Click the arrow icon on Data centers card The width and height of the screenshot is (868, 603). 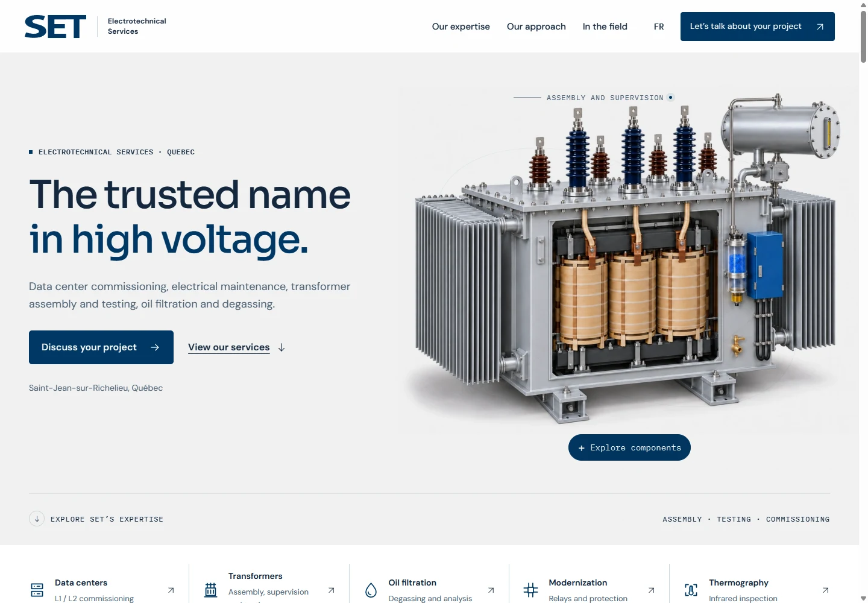click(x=171, y=590)
